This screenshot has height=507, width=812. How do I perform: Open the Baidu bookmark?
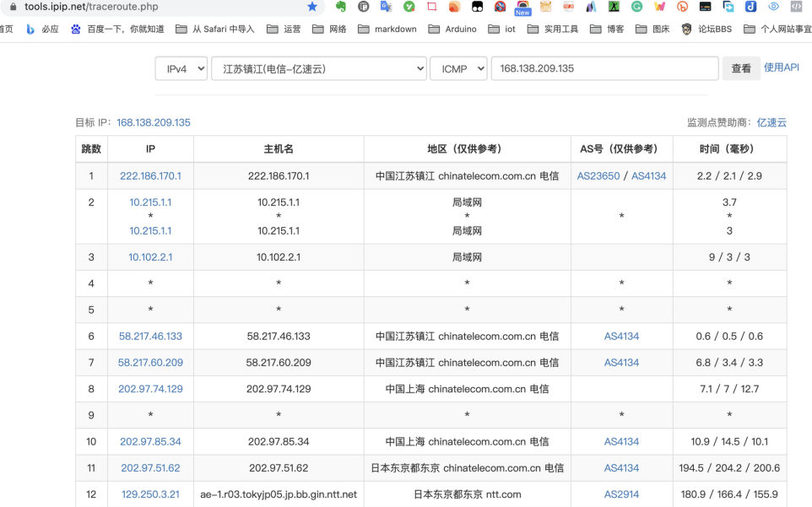pyautogui.click(x=117, y=29)
